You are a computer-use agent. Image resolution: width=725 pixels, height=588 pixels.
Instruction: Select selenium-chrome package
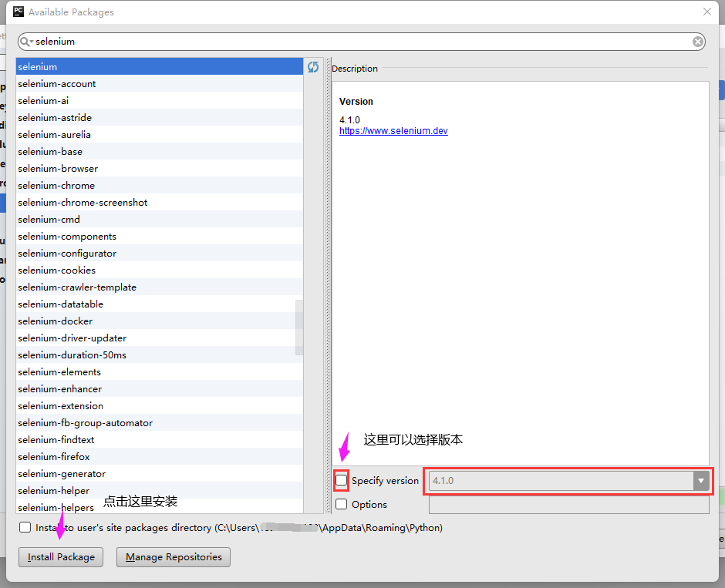click(x=160, y=185)
